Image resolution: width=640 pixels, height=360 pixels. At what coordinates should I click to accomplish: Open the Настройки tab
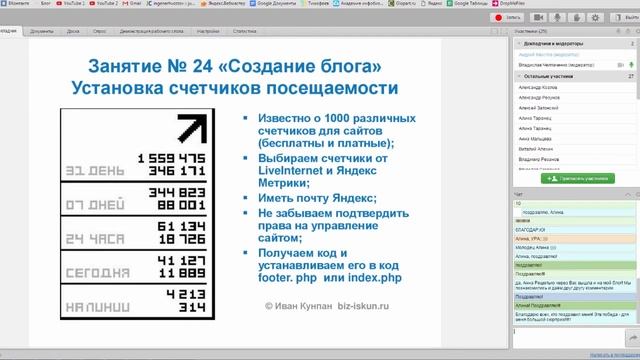(x=208, y=31)
